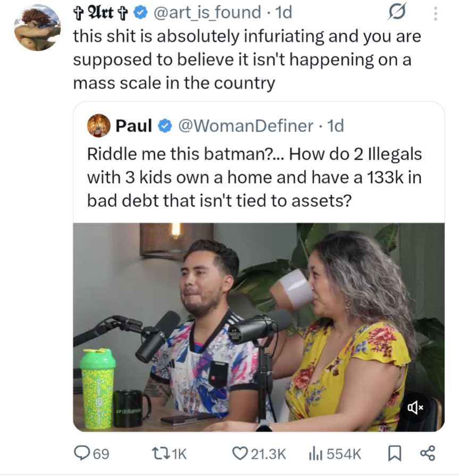Open the three-dot more options menu
The height and width of the screenshot is (476, 459).
point(436,13)
